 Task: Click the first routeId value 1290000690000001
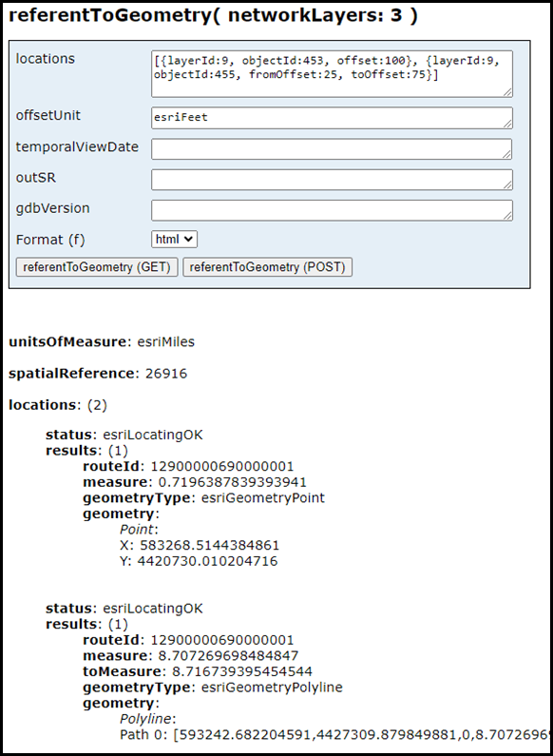point(222,466)
